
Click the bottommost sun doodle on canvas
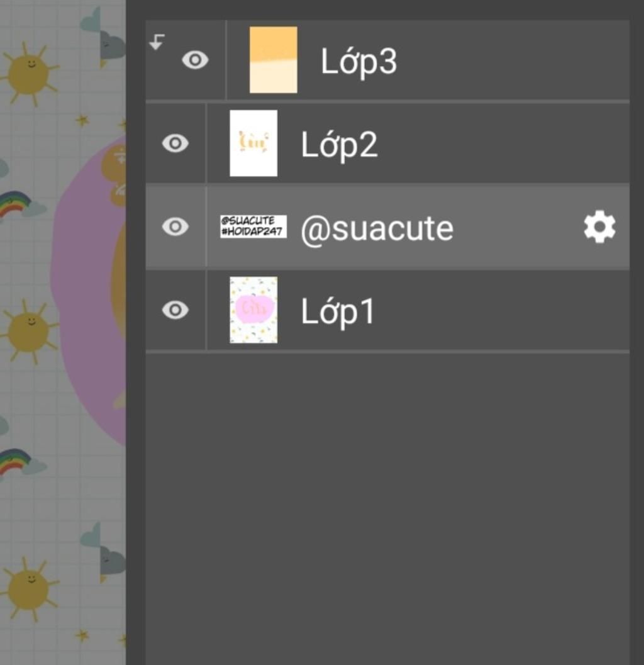pyautogui.click(x=28, y=588)
